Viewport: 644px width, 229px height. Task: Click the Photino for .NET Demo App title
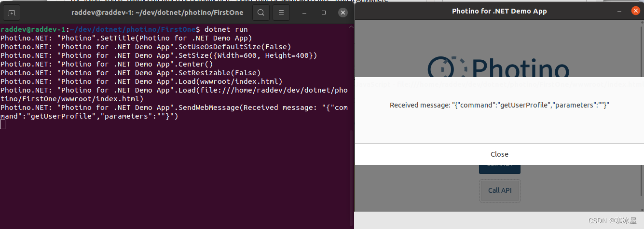point(499,11)
